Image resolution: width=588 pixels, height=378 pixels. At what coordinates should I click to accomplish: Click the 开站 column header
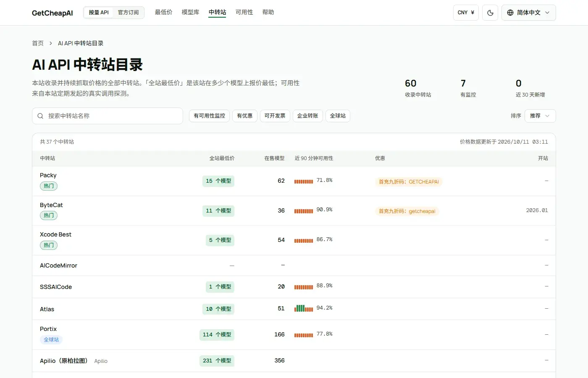pyautogui.click(x=543, y=158)
